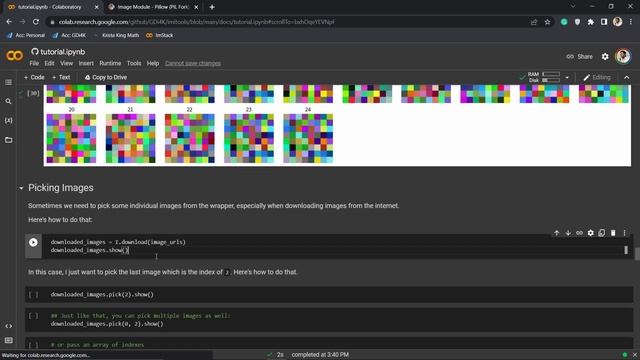This screenshot has width=640, height=360.
Task: Click the Share button
Action: [x=580, y=57]
